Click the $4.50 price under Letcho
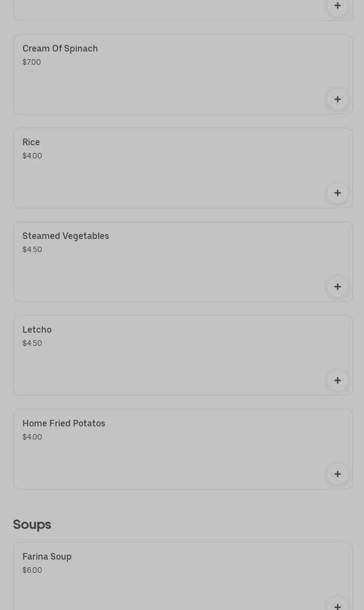 click(x=32, y=343)
